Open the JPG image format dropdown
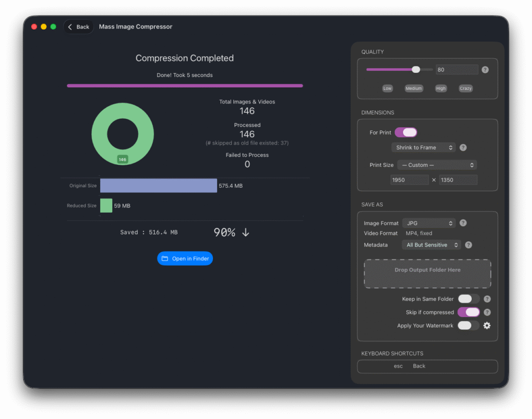 click(429, 223)
